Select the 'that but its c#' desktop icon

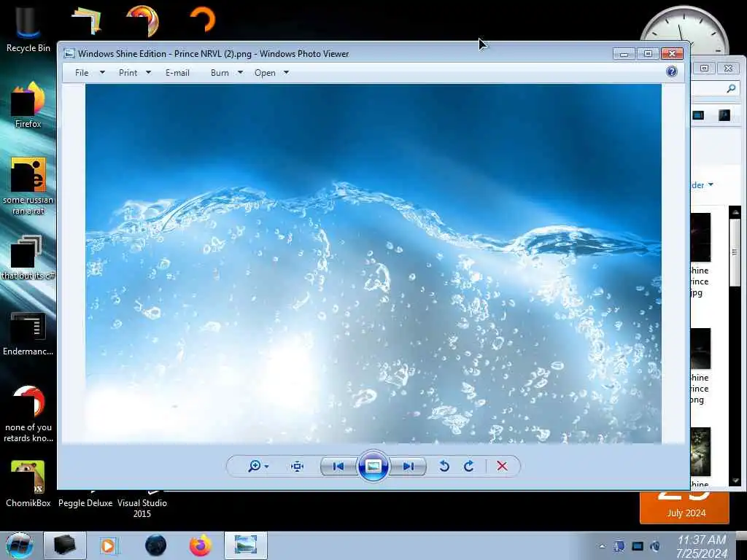pyautogui.click(x=28, y=257)
